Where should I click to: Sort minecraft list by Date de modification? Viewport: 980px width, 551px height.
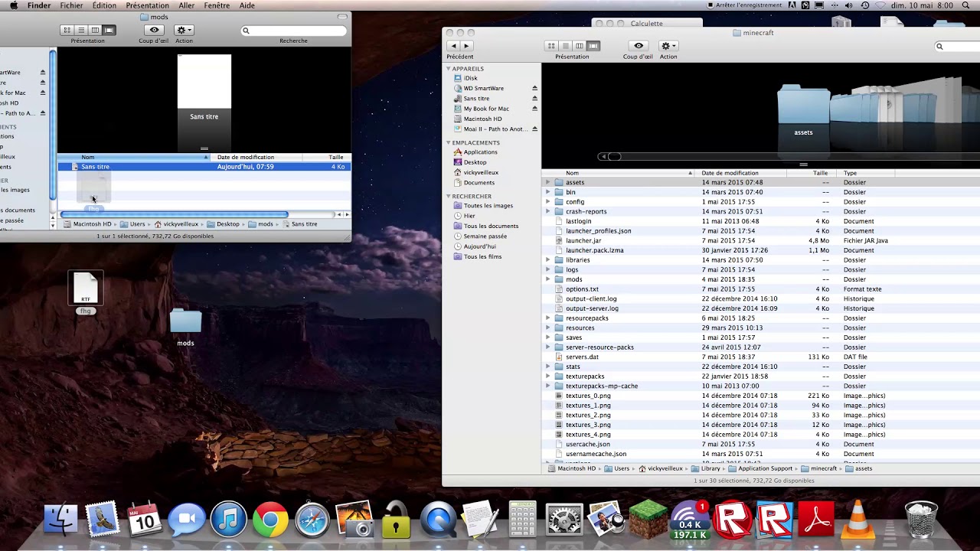741,173
